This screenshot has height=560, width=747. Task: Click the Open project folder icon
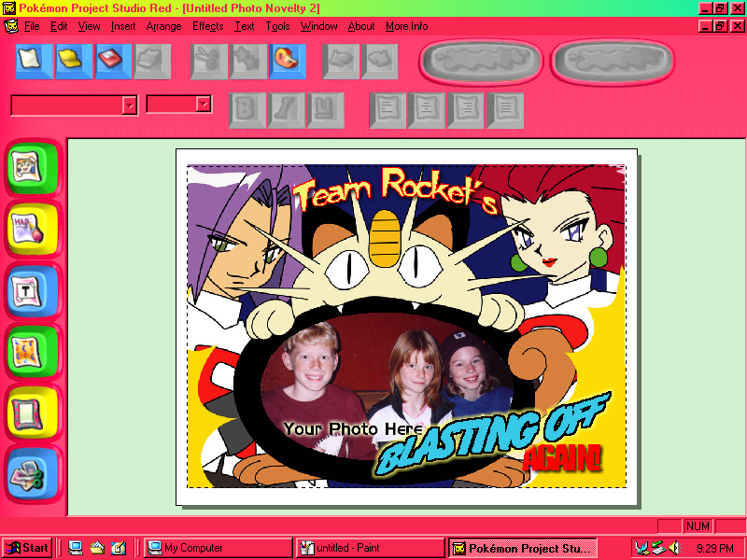[x=73, y=62]
